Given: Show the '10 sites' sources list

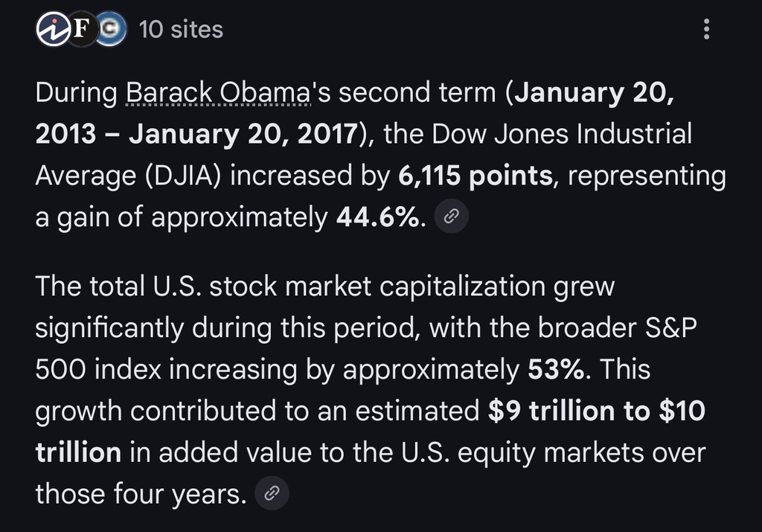Looking at the screenshot, I should 181,30.
